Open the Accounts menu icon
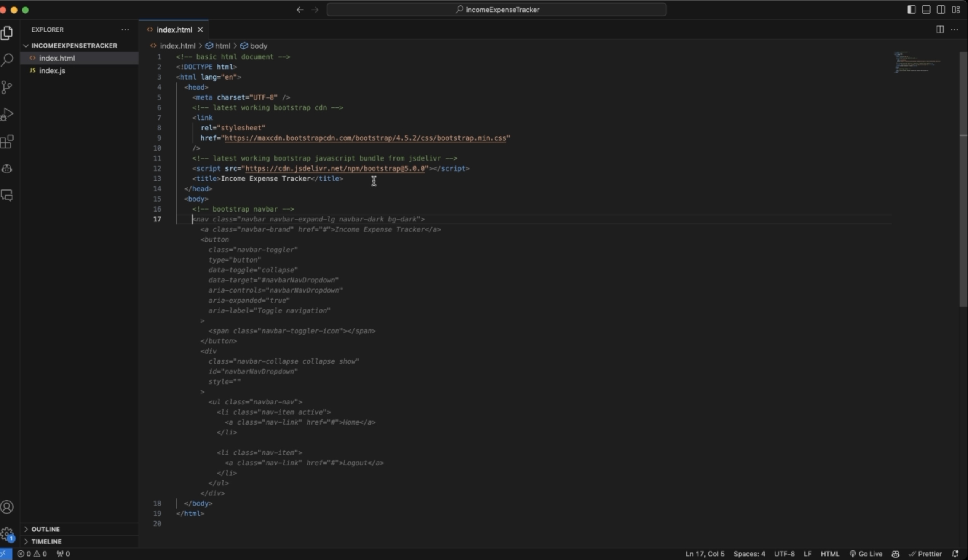This screenshot has height=560, width=968. click(7, 507)
